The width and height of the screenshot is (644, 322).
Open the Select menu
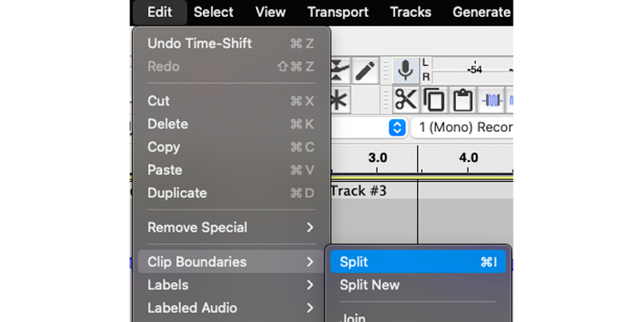click(213, 12)
